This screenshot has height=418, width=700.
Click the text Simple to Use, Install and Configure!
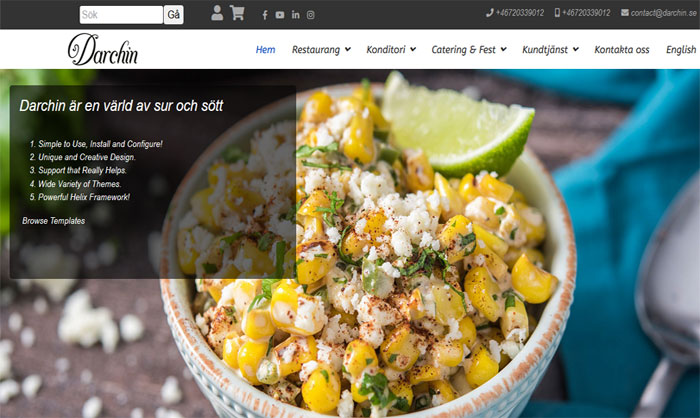click(x=100, y=144)
